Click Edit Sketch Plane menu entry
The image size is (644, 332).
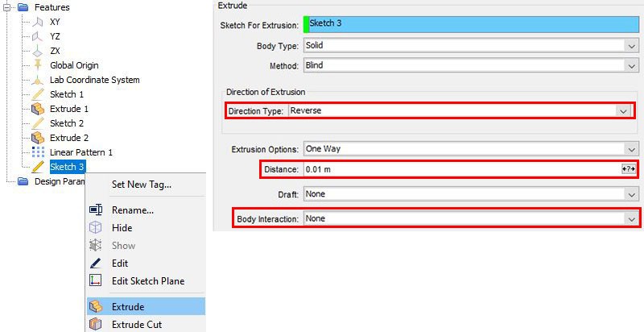147,280
